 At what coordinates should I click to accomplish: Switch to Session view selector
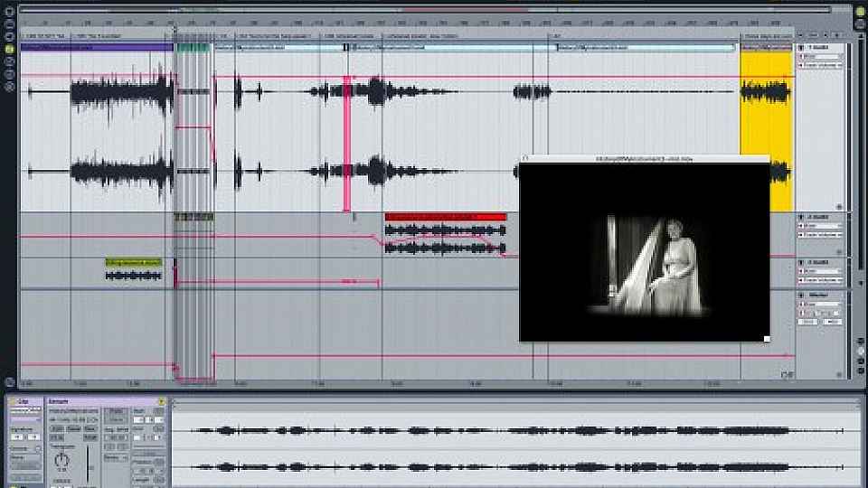[x=859, y=23]
